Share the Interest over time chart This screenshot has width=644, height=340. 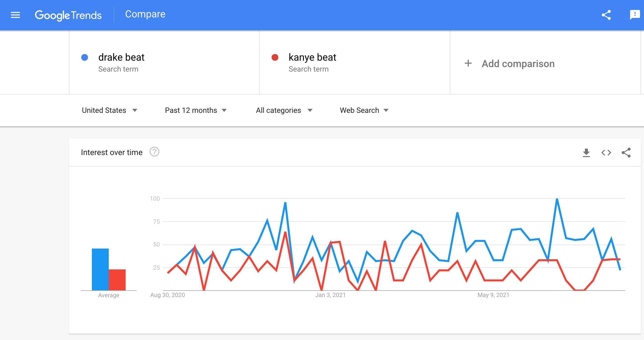[x=626, y=153]
